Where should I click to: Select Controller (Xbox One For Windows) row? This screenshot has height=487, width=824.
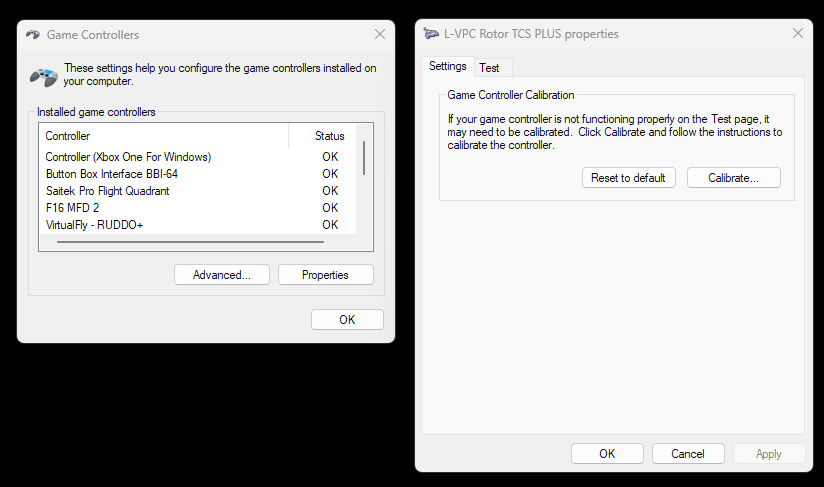tap(198, 157)
